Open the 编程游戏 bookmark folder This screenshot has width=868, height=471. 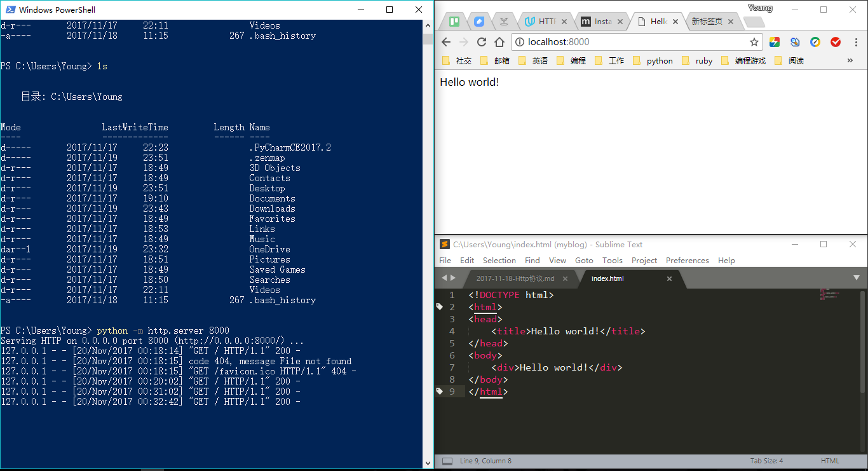click(x=743, y=60)
